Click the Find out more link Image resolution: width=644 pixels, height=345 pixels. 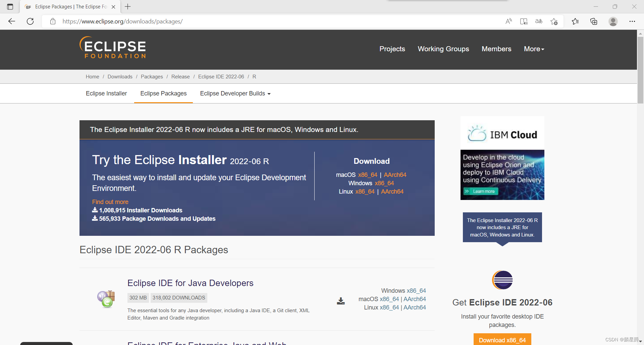tap(110, 202)
